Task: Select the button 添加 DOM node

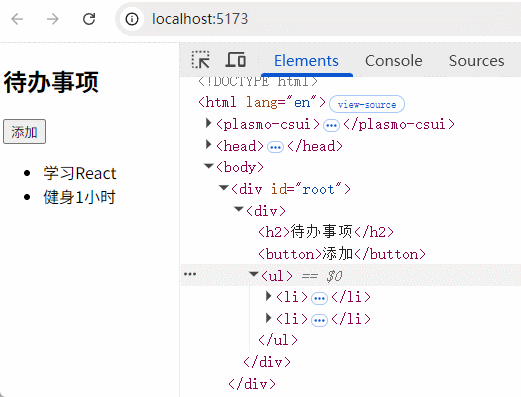Action: [x=342, y=254]
